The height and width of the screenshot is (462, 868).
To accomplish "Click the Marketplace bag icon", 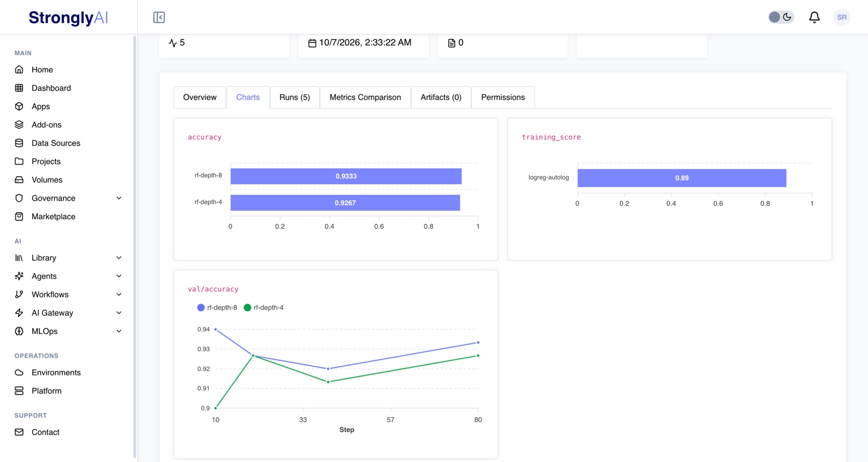I will [x=19, y=216].
